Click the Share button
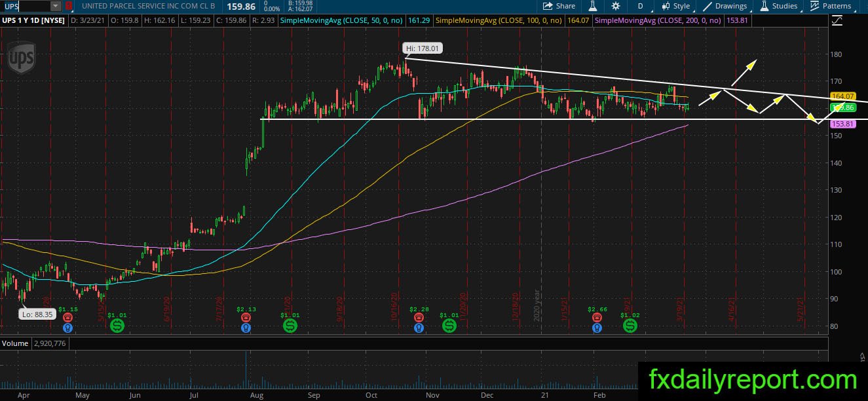The height and width of the screenshot is (401, 868). point(559,6)
